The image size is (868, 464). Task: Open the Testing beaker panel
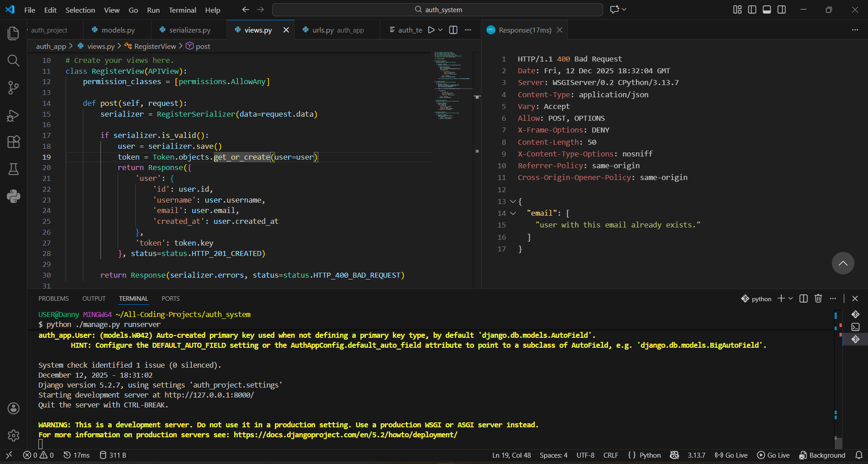click(13, 169)
